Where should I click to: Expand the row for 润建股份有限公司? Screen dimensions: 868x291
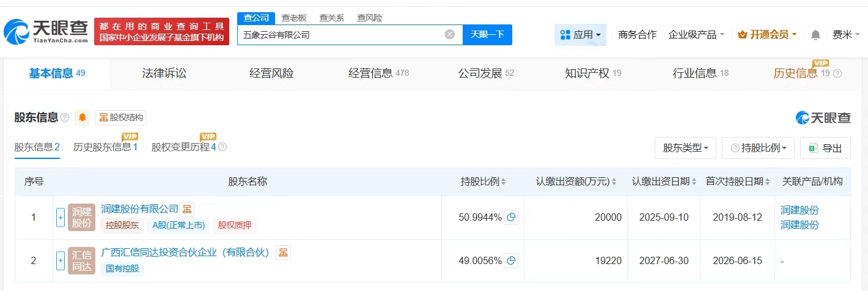point(61,217)
